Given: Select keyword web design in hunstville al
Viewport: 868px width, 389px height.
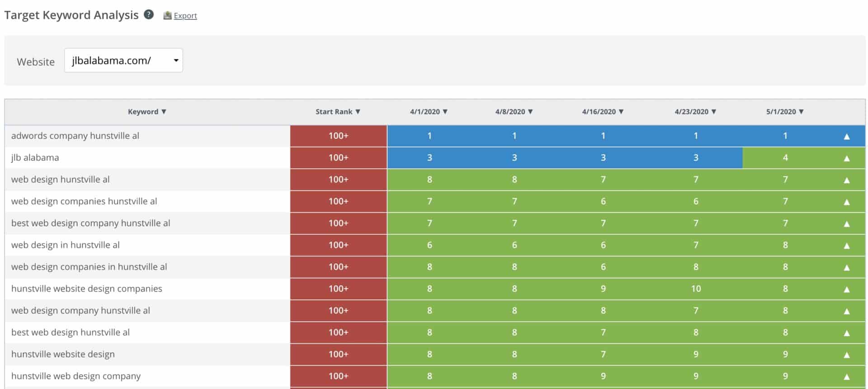Looking at the screenshot, I should (66, 245).
